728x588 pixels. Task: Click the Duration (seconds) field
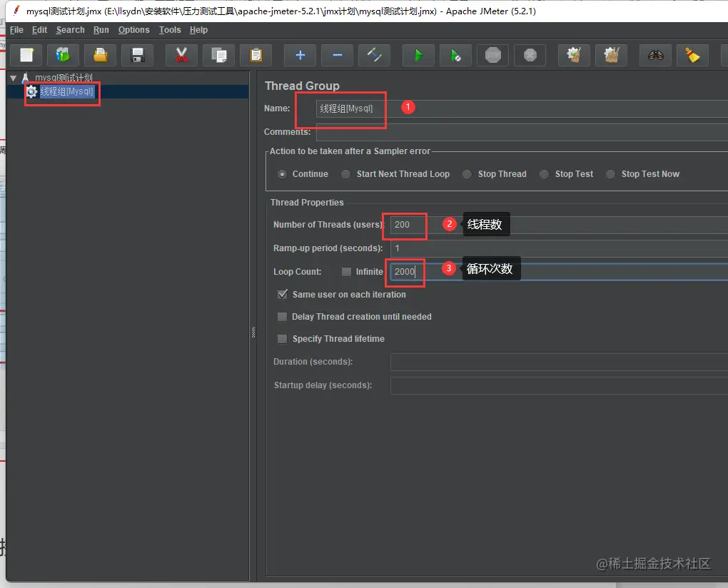(559, 362)
